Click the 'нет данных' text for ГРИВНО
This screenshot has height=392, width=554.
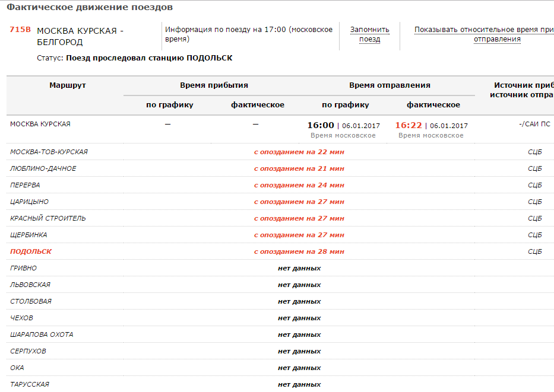pos(299,268)
